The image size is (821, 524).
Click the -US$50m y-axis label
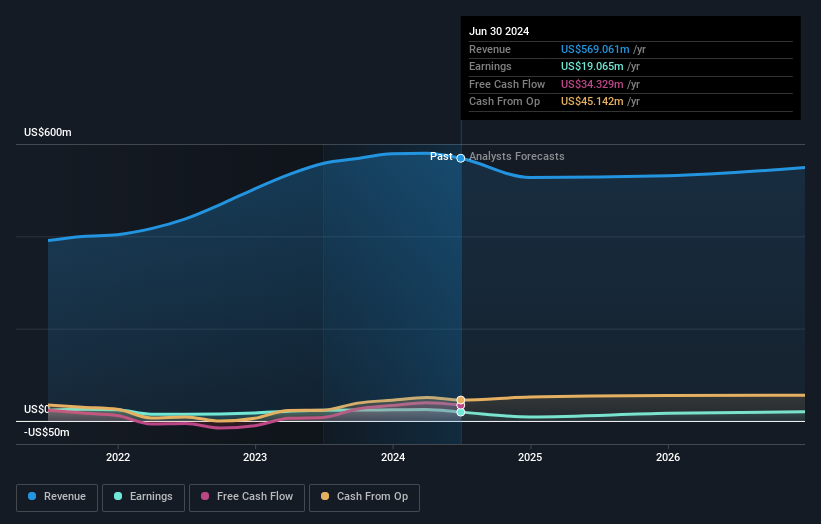pyautogui.click(x=47, y=432)
